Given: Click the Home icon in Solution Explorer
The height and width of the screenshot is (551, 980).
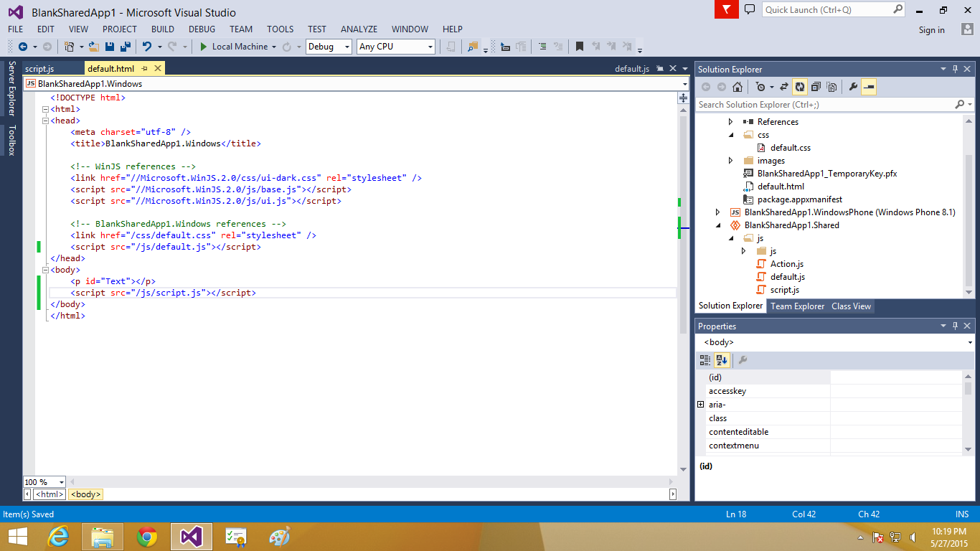Looking at the screenshot, I should click(738, 87).
